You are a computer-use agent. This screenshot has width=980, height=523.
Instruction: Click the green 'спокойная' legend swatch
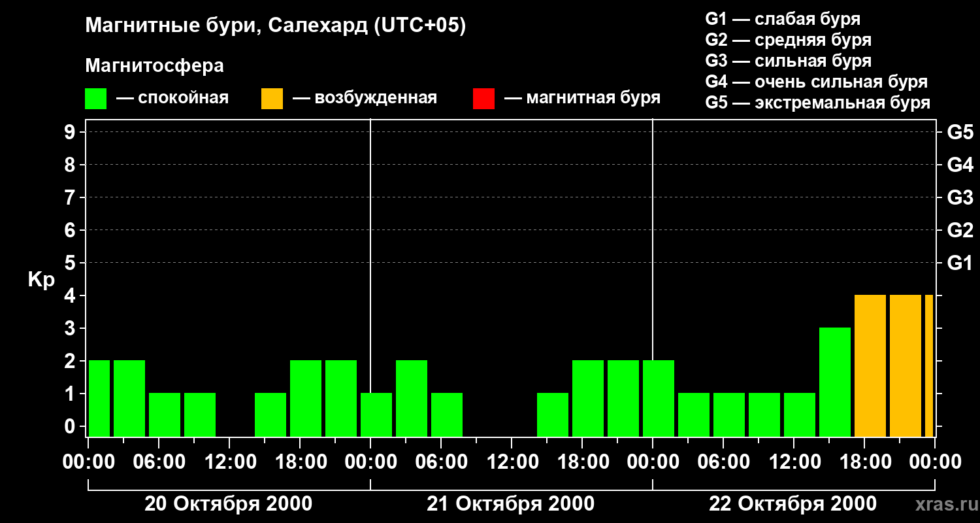[96, 99]
